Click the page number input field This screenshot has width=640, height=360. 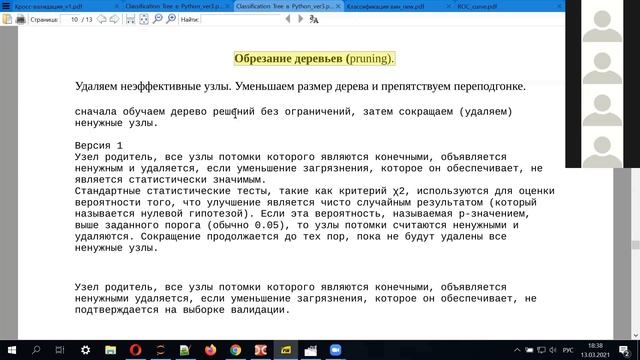pos(70,19)
